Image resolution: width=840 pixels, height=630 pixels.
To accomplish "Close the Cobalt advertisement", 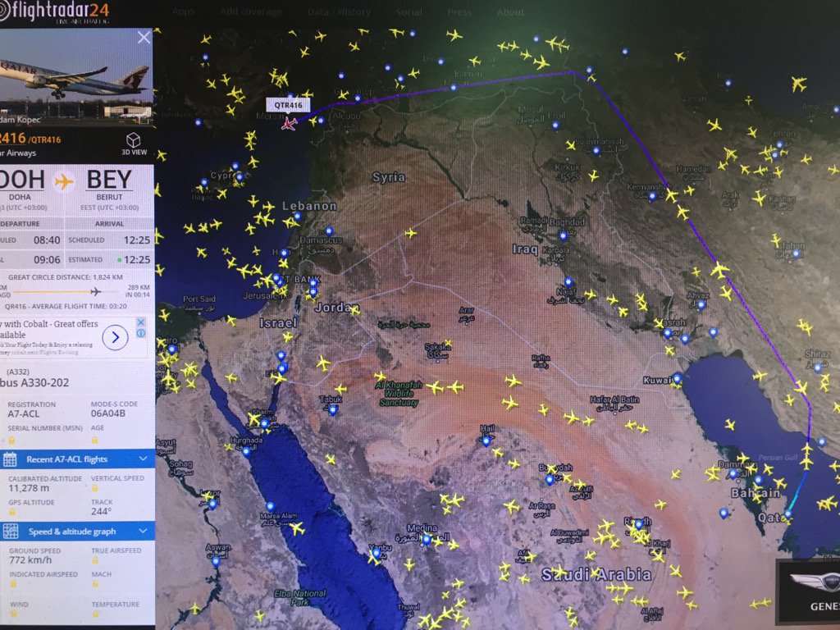I will point(140,322).
